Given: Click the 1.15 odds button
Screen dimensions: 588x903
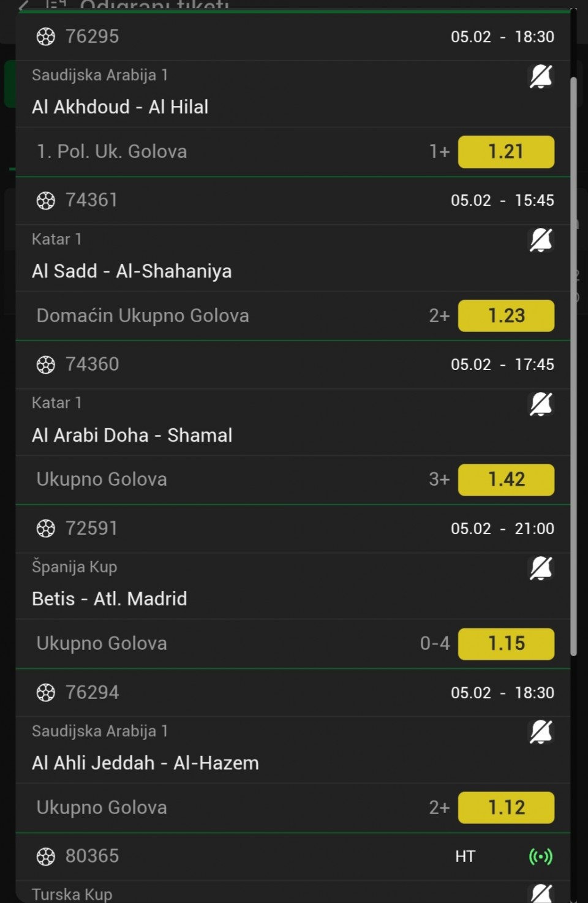Looking at the screenshot, I should (x=506, y=644).
